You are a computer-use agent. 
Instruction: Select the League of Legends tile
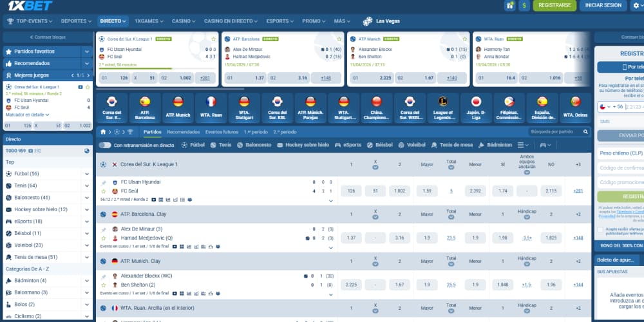click(x=443, y=108)
